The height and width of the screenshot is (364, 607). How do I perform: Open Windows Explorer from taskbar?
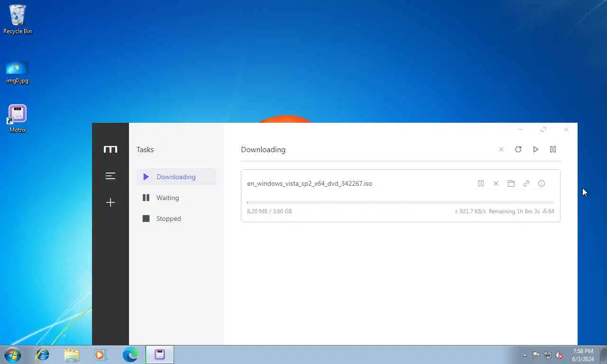pyautogui.click(x=72, y=355)
